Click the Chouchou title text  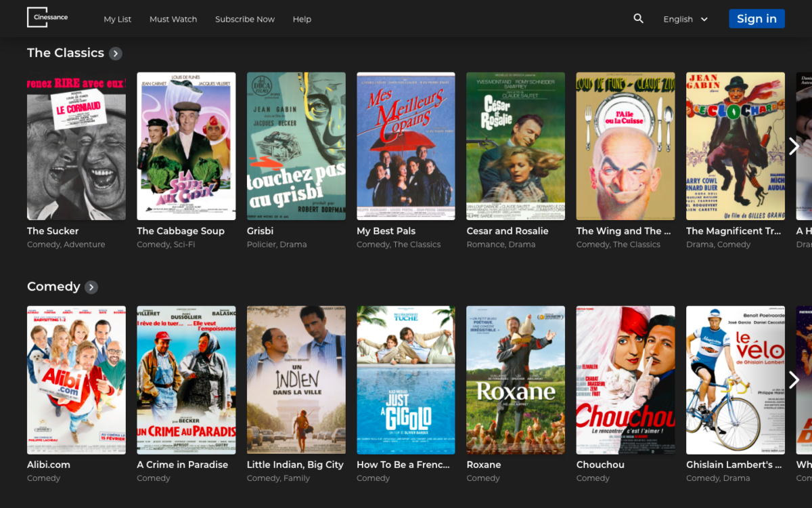coord(600,465)
